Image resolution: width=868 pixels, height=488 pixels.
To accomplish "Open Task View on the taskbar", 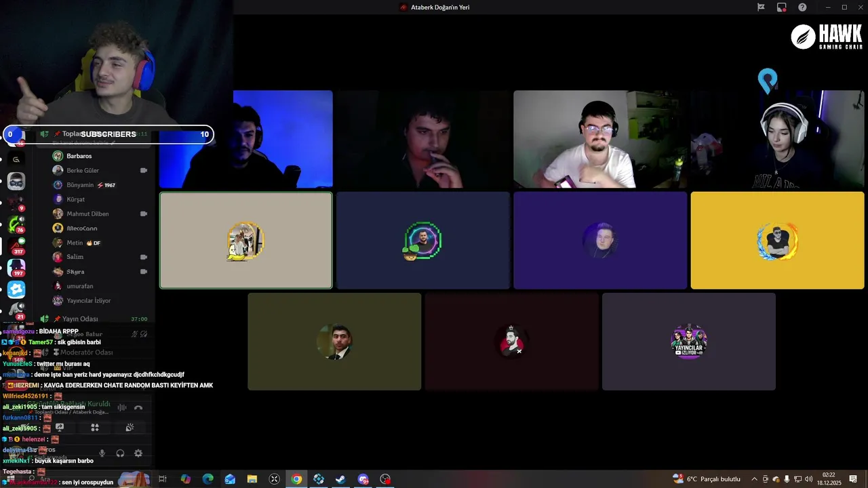I will click(x=163, y=479).
